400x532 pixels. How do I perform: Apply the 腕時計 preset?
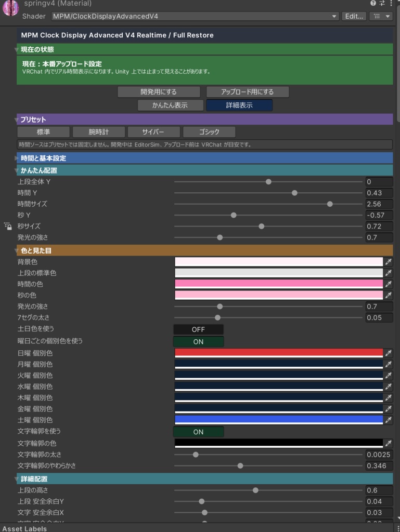[98, 131]
